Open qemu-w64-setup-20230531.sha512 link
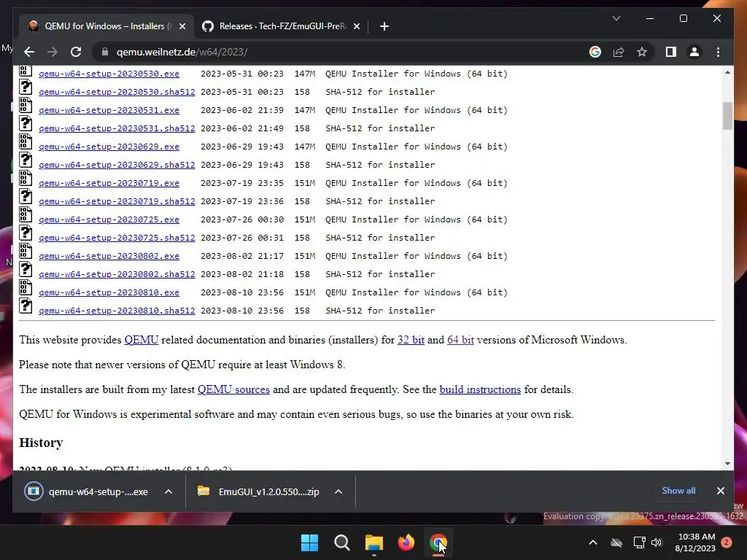The image size is (747, 560). tap(117, 128)
